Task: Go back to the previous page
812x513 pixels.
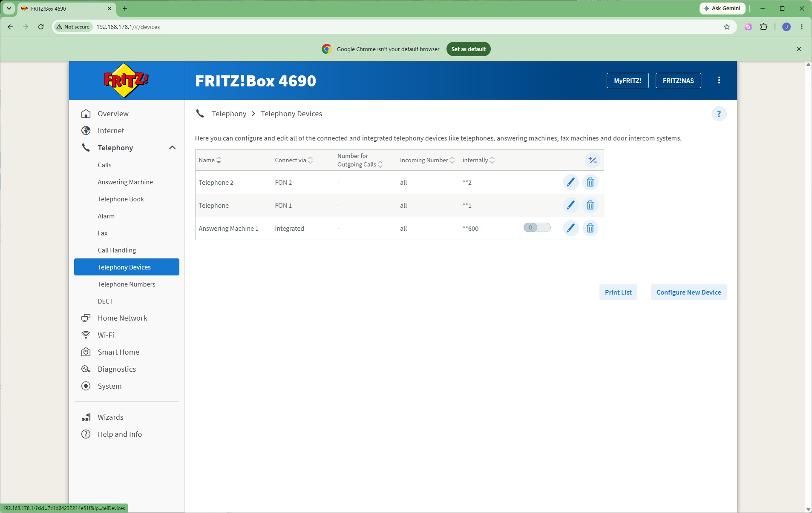Action: tap(10, 27)
